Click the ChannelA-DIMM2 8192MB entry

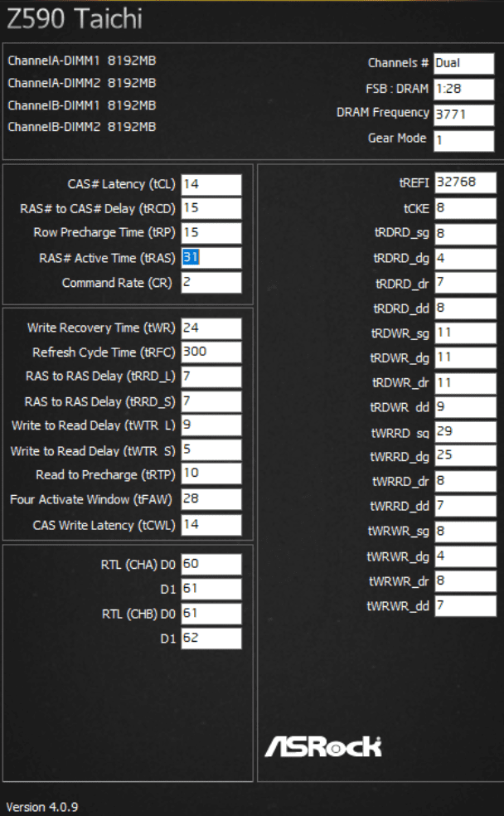coord(82,83)
